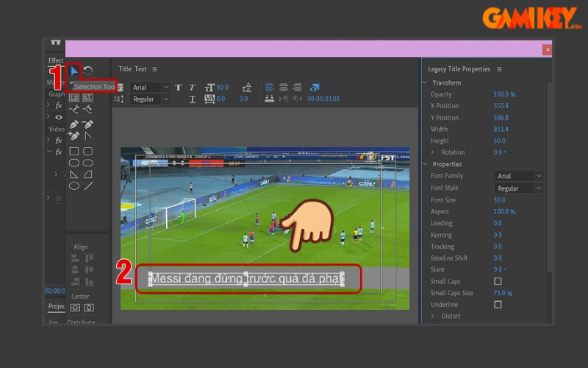Click the Y Position value 586.8
The width and height of the screenshot is (588, 368).
tap(501, 118)
